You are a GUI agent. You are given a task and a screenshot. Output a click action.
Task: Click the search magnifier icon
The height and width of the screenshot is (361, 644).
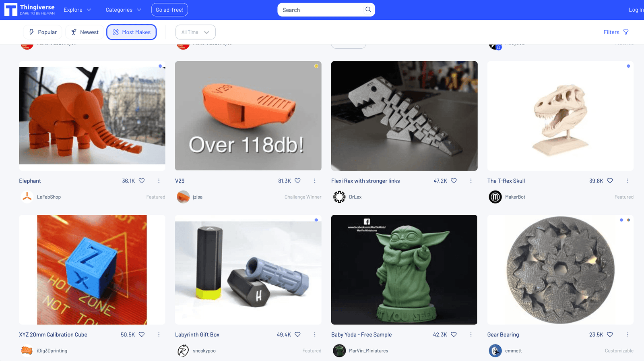pos(368,10)
